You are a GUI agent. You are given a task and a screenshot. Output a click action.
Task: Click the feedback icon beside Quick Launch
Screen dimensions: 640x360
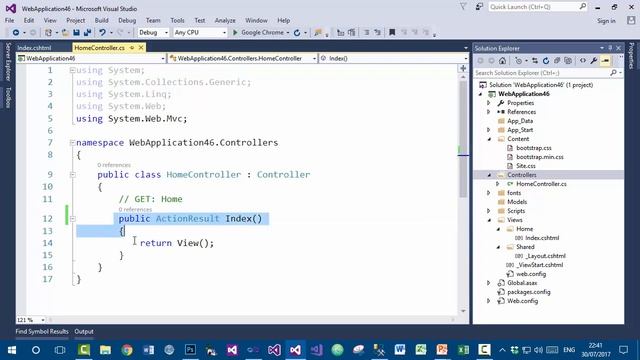479,7
